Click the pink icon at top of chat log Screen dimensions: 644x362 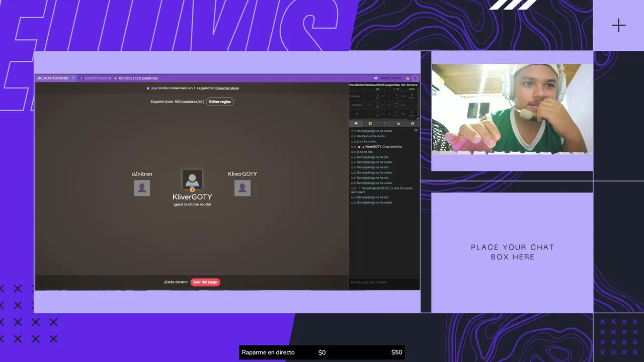point(416,130)
